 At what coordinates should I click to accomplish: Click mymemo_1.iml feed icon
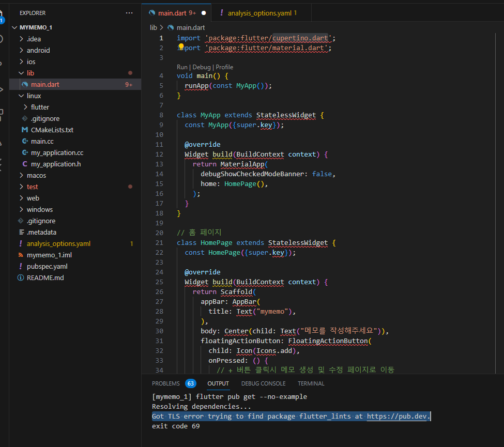tap(21, 255)
